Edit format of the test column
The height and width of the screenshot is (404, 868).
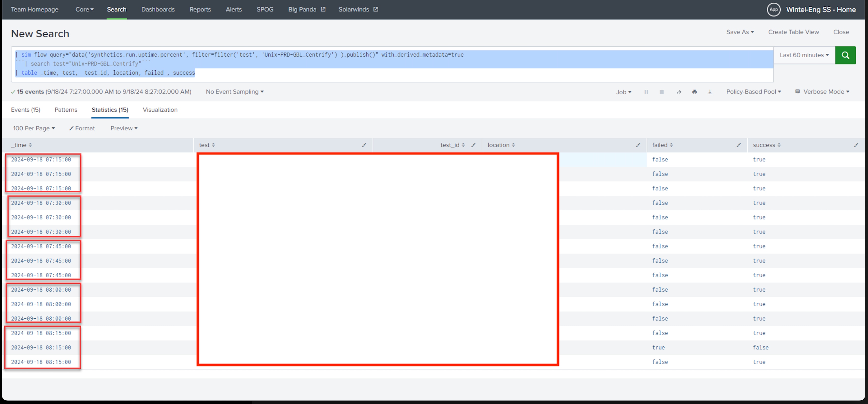click(364, 145)
